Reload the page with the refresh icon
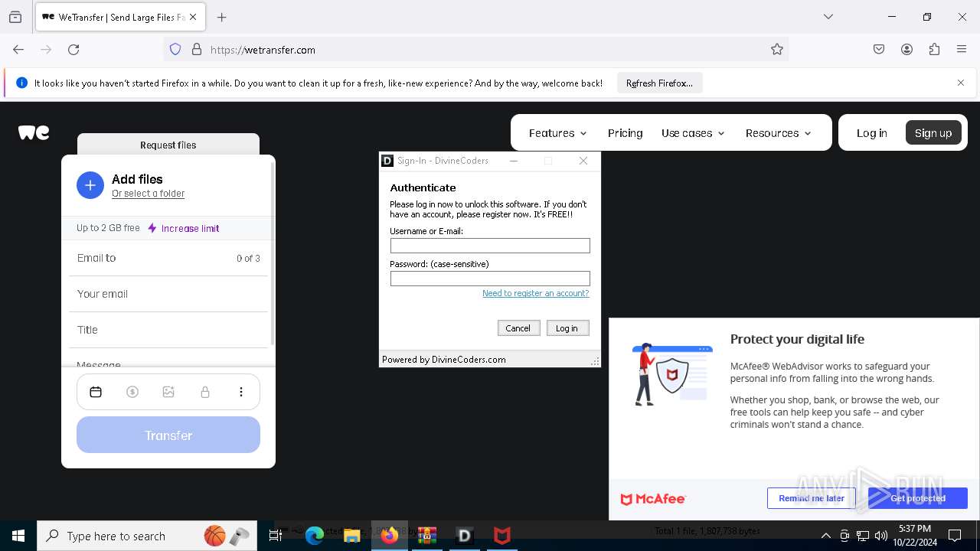The image size is (980, 551). (73, 50)
